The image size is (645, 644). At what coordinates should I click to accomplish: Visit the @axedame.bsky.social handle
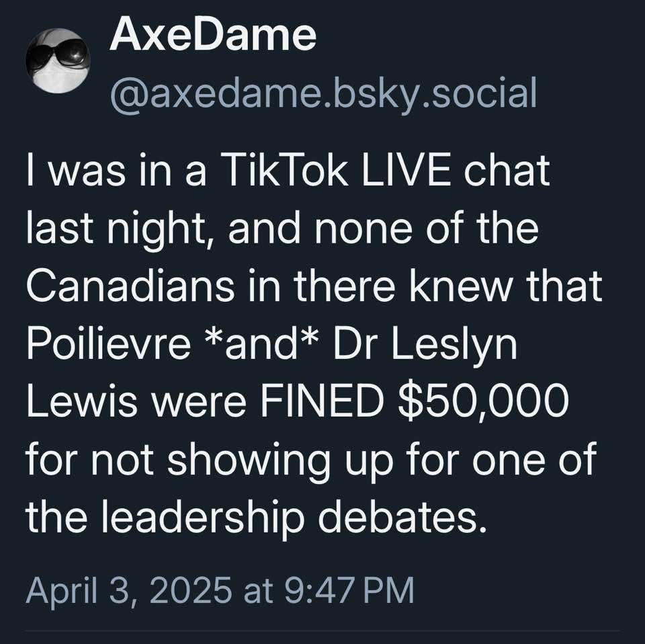(x=323, y=93)
